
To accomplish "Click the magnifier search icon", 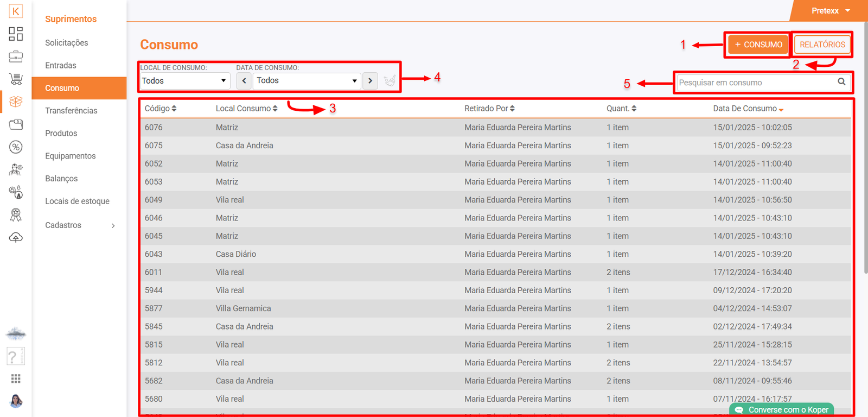I will click(841, 82).
